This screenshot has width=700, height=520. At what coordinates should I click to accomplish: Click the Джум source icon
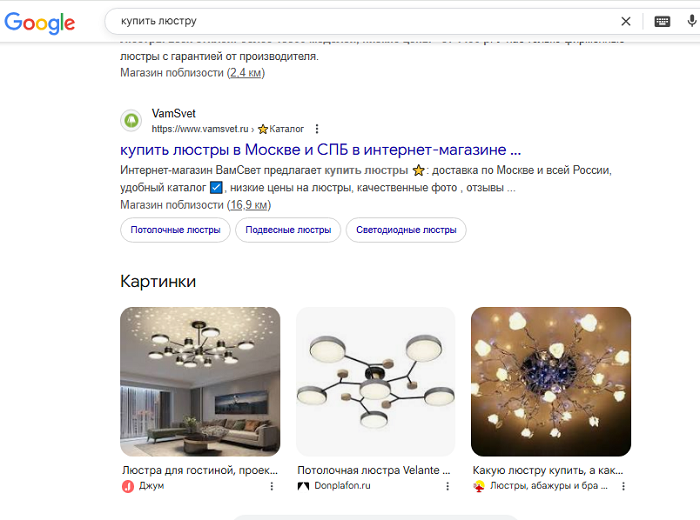click(127, 486)
